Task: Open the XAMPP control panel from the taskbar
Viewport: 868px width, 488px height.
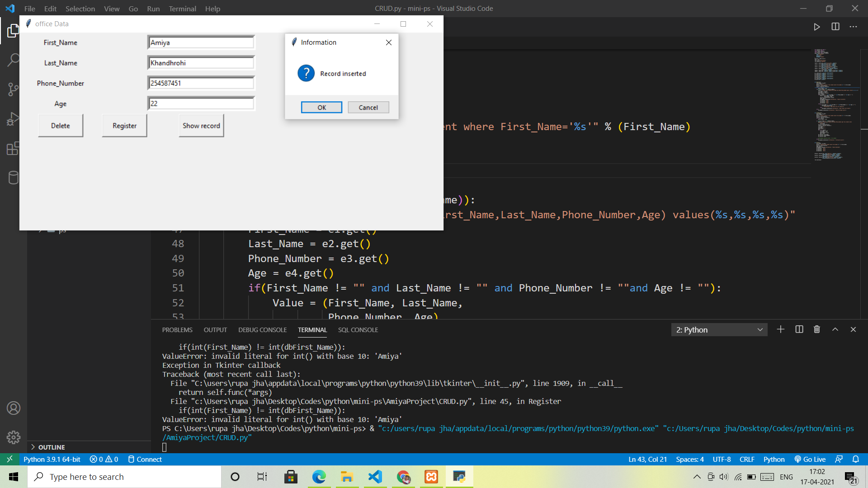Action: click(431, 477)
